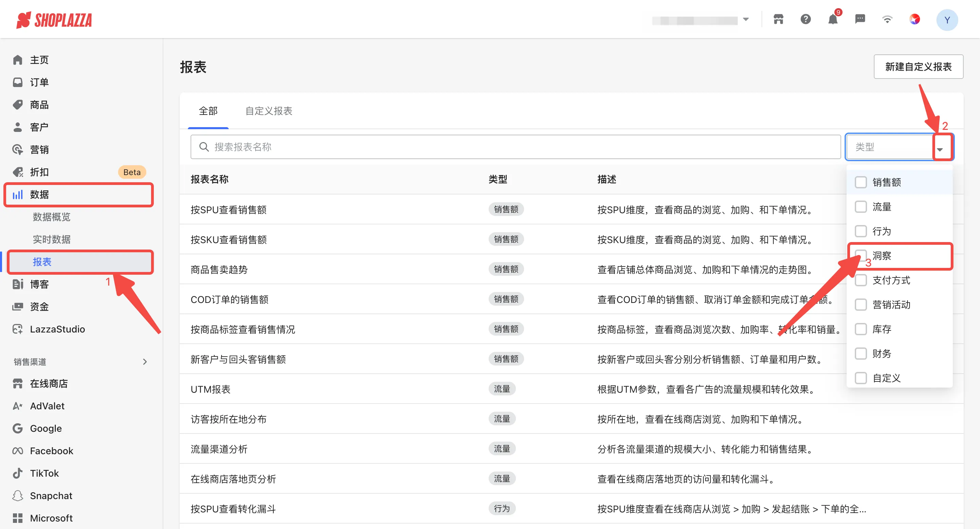Check the 财务 filter checkbox
The image size is (980, 529).
coord(861,354)
